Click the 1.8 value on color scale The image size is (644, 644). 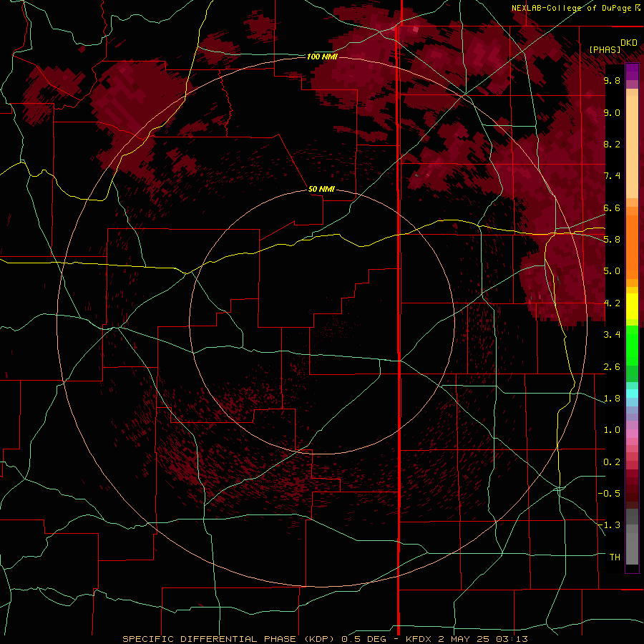pos(612,399)
